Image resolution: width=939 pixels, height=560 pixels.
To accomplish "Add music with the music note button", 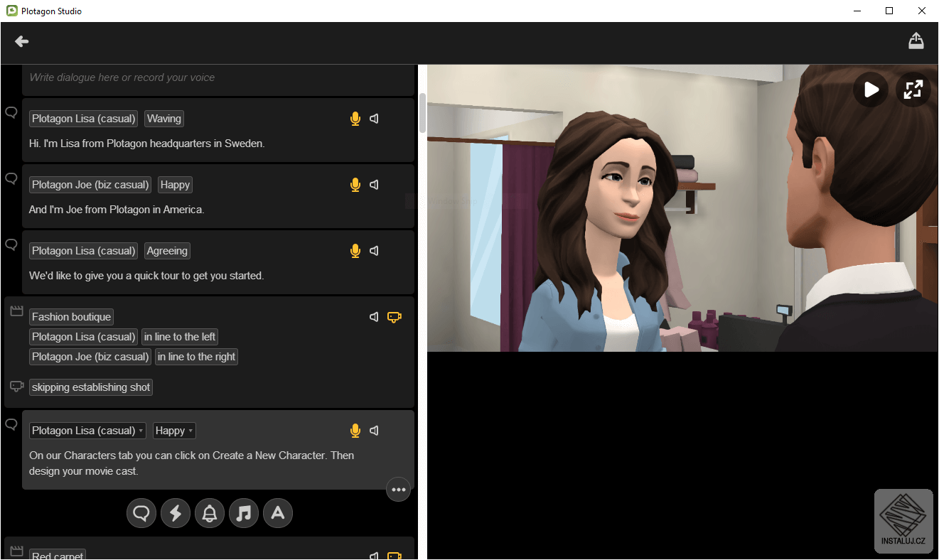I will (244, 513).
